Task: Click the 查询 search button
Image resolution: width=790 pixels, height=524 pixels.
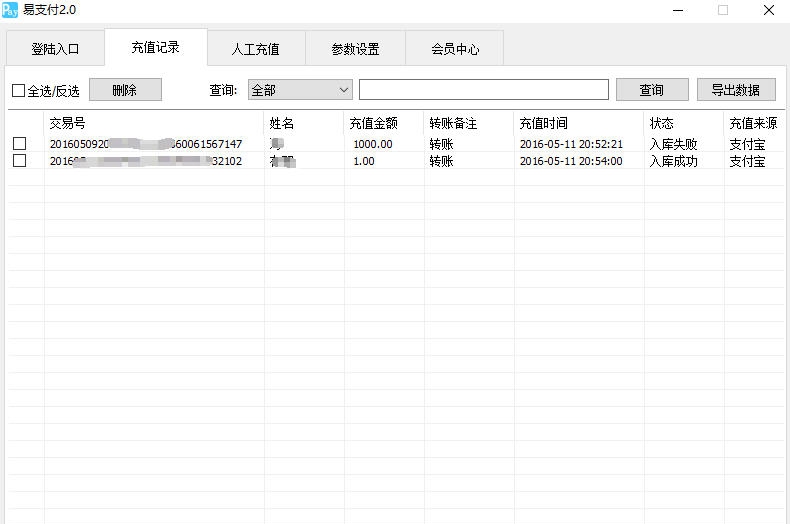Action: point(652,90)
